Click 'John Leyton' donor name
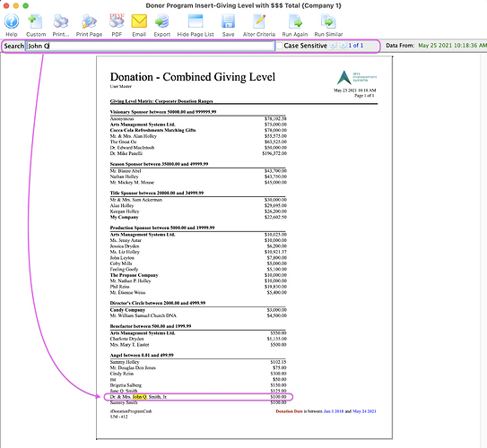 point(122,258)
